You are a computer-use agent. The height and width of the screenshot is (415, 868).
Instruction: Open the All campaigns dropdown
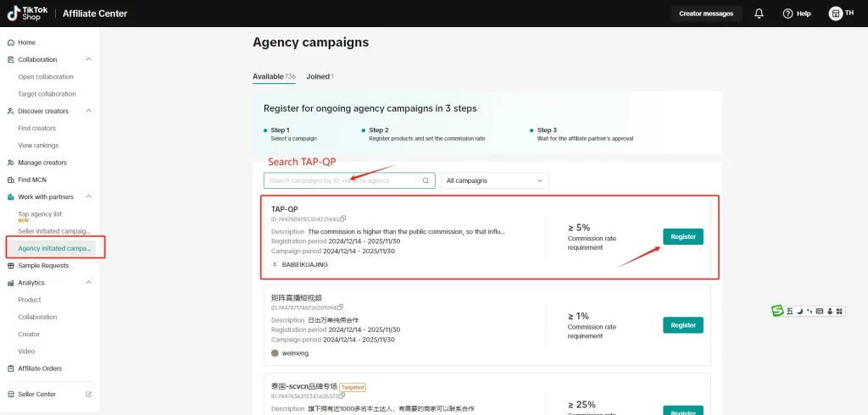[x=494, y=180]
